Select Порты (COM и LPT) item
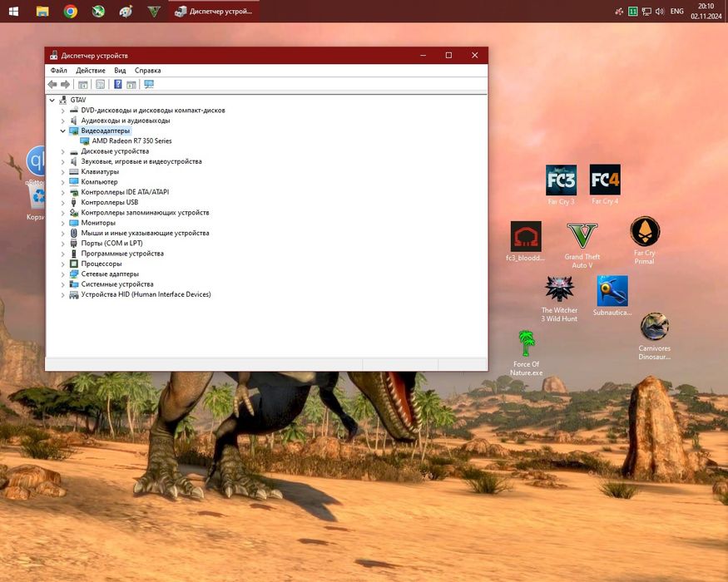The height and width of the screenshot is (582, 728). 111,244
